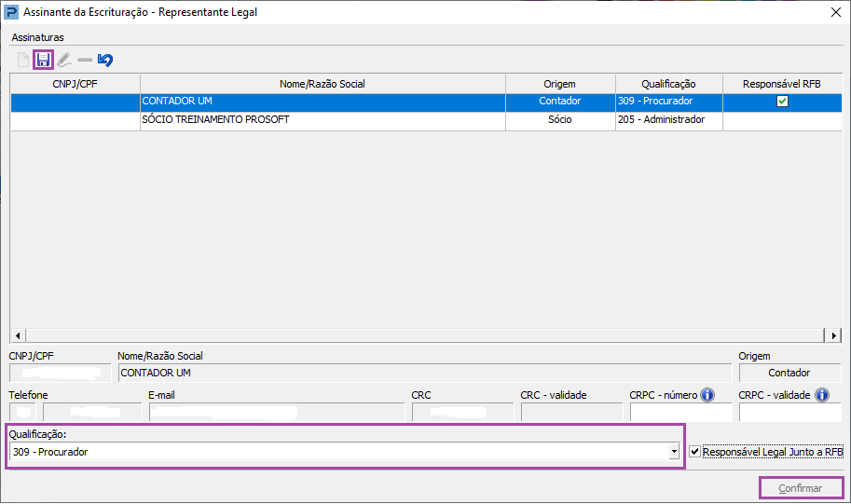Viewport: 851px width, 504px height.
Task: Click the Telefone area code field
Action: point(22,412)
